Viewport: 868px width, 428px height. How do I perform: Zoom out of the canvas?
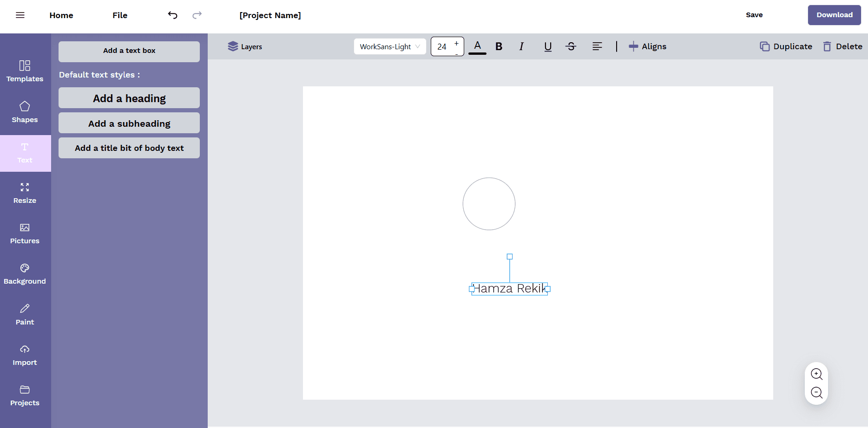[816, 393]
